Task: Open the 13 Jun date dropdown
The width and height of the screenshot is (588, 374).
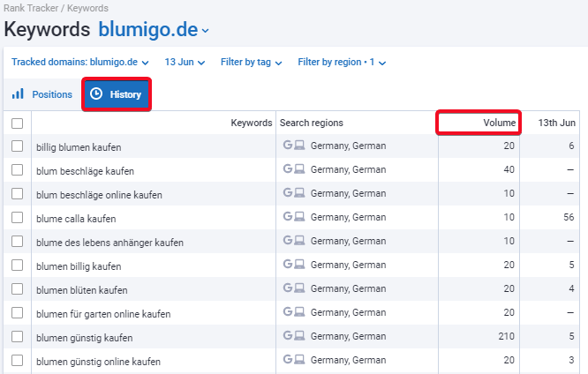Action: (185, 63)
